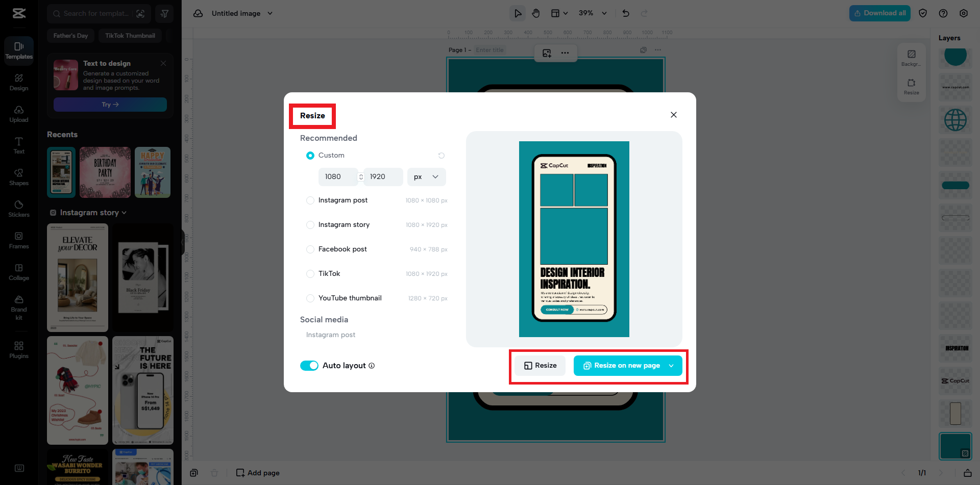This screenshot has height=485, width=980.
Task: Open the help question mark icon
Action: click(943, 13)
